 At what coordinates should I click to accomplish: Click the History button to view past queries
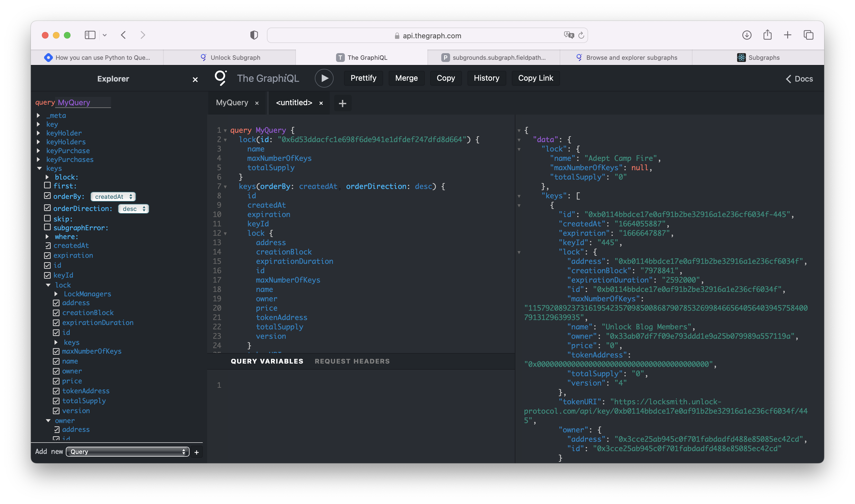tap(487, 77)
